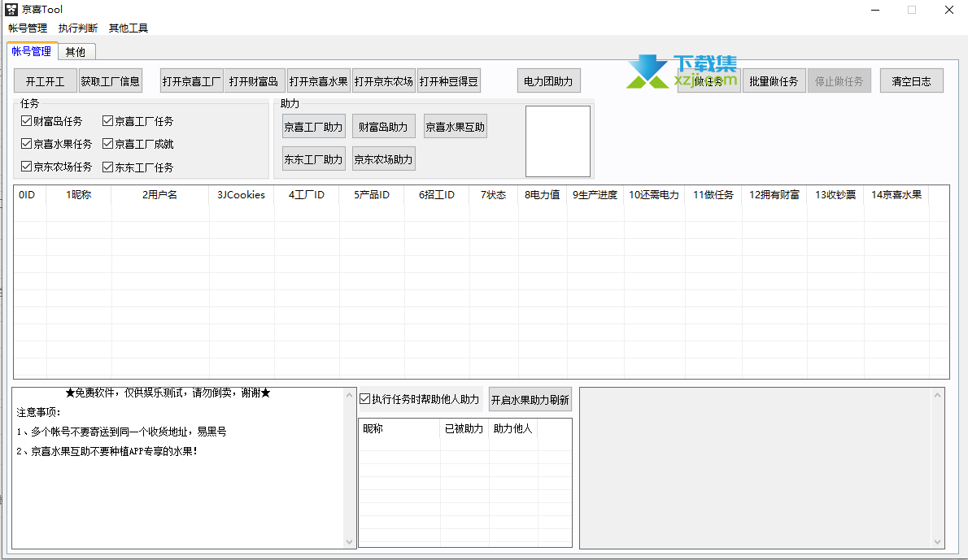The image size is (968, 560).
Task: Click the 已被助力 column header
Action: pyautogui.click(x=464, y=428)
